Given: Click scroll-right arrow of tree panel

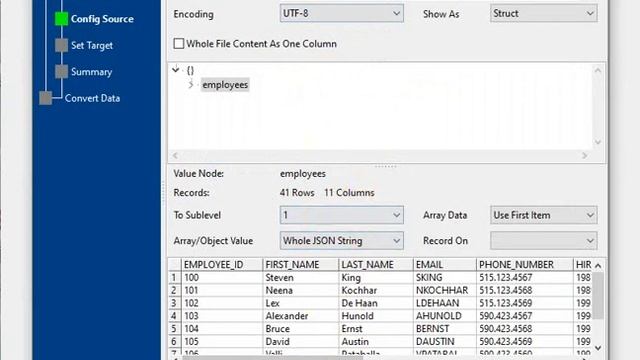Looking at the screenshot, I should tap(585, 156).
